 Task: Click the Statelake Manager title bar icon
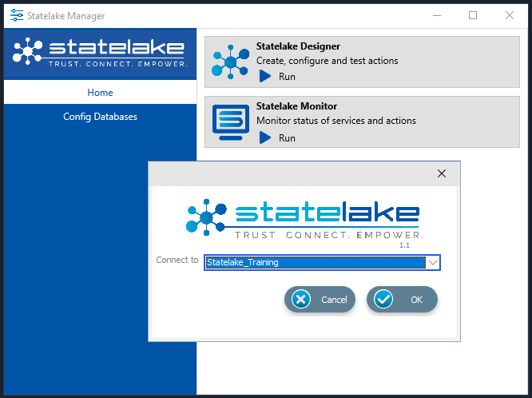[x=17, y=15]
